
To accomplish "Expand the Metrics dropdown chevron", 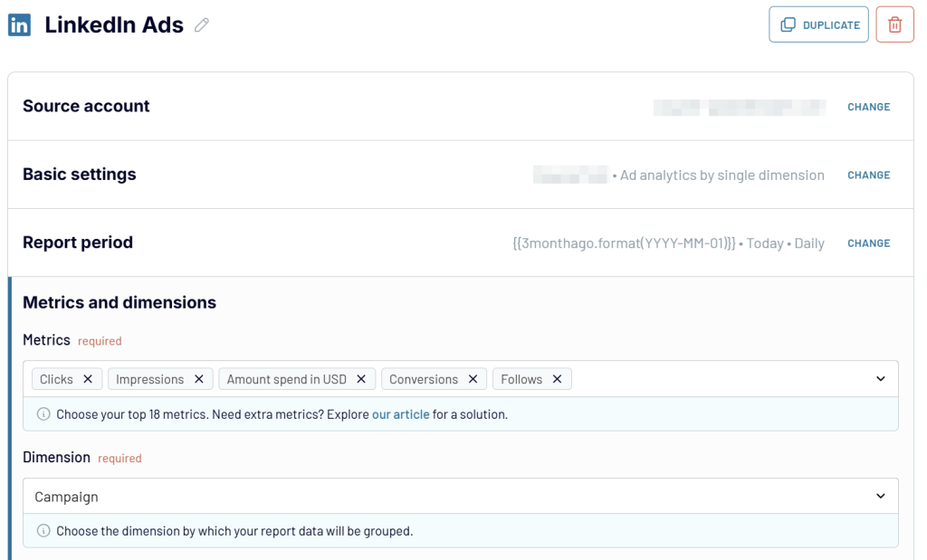I will (x=880, y=379).
